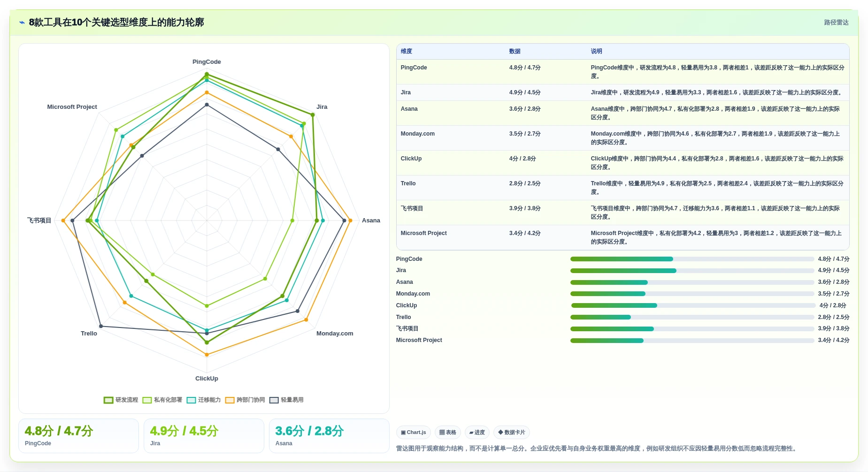This screenshot has width=868, height=472.
Task: Click the Trello progress bar
Action: [x=692, y=317]
